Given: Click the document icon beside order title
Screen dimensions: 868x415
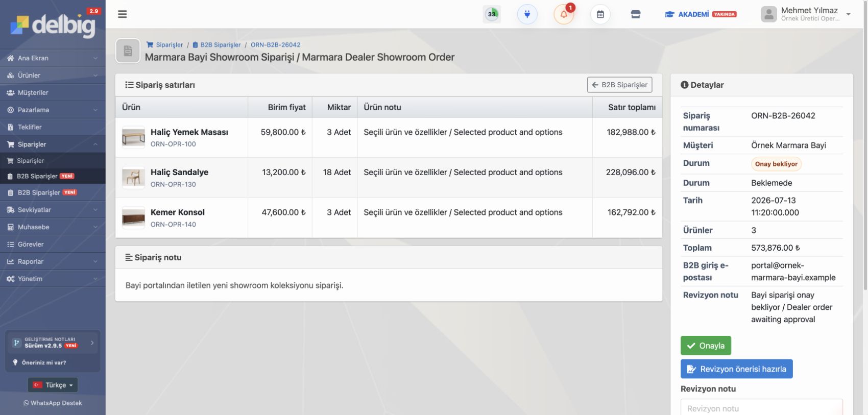Looking at the screenshot, I should pyautogui.click(x=128, y=51).
